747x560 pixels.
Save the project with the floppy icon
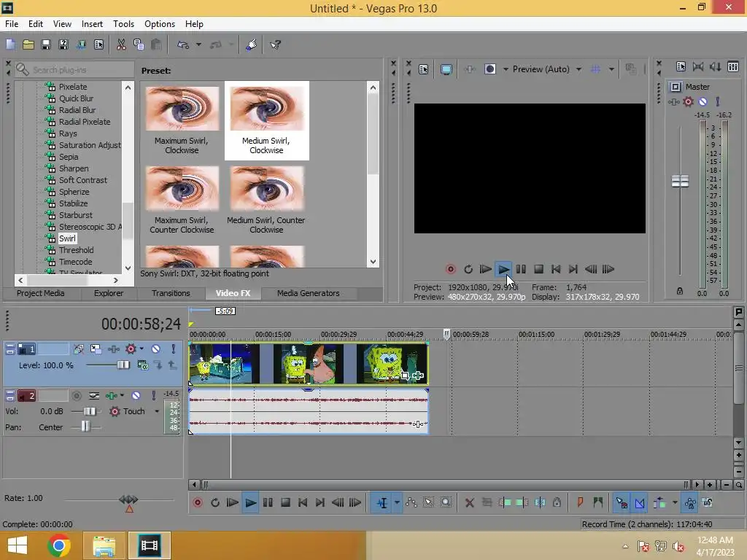click(x=46, y=44)
